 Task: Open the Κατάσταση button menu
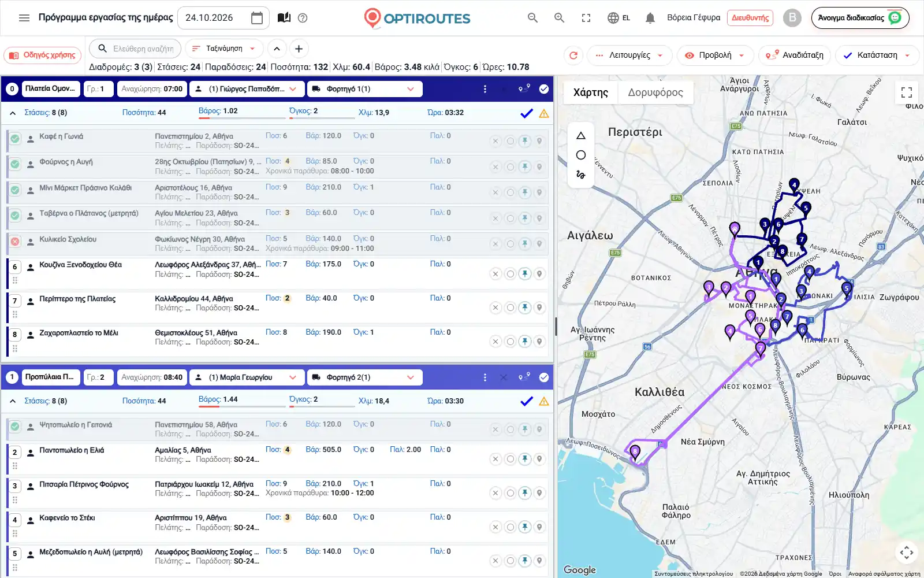coord(877,55)
